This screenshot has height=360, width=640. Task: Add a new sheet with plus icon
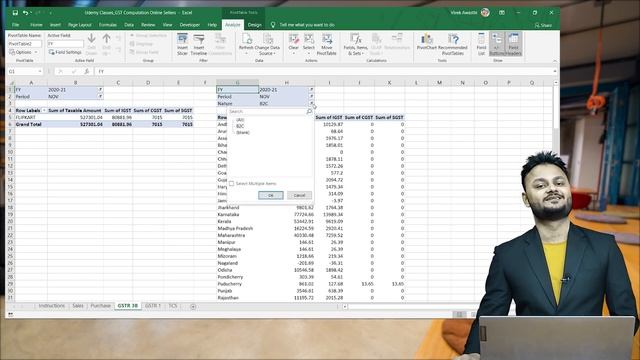193,306
